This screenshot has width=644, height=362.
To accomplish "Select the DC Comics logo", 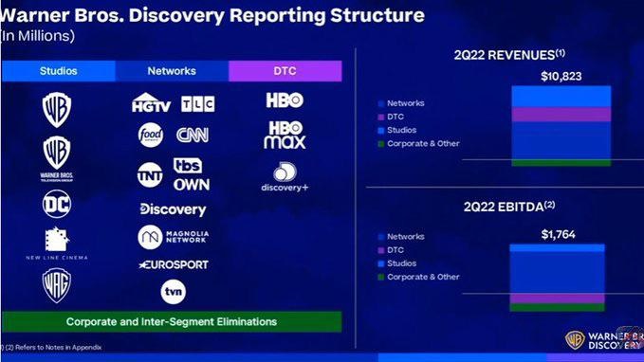I will point(57,204).
